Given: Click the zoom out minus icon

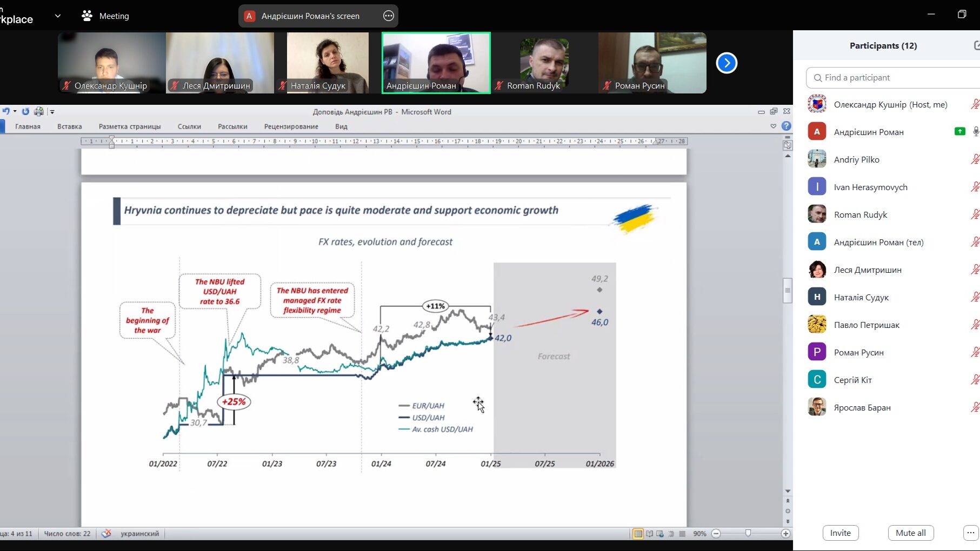Looking at the screenshot, I should click(716, 534).
